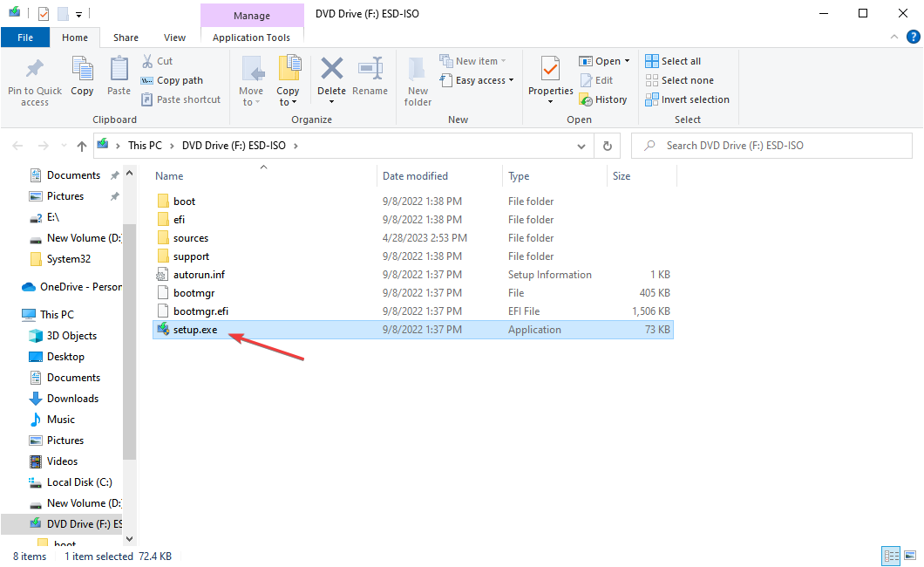The height and width of the screenshot is (567, 924).
Task: Open the File menu tab
Action: point(25,38)
